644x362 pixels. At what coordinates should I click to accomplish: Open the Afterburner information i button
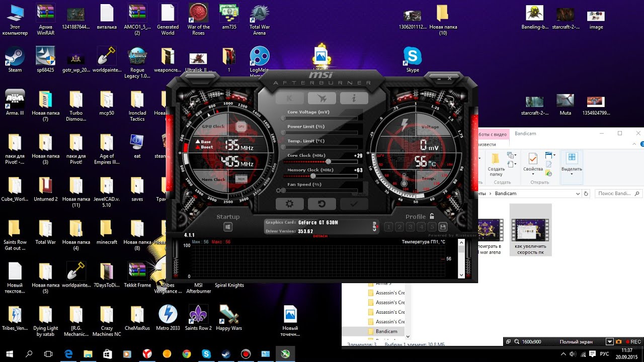point(354,98)
